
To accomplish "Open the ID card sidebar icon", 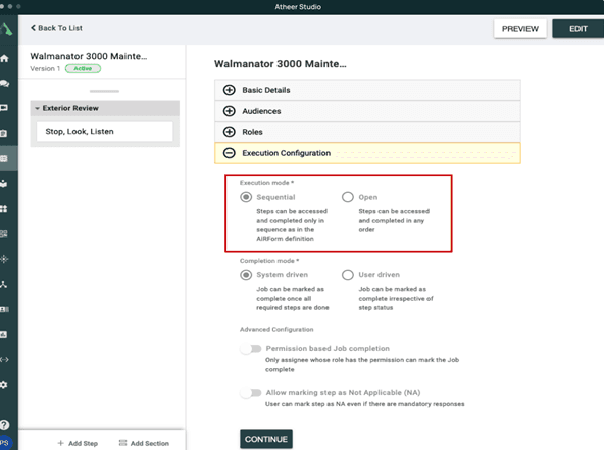I will click(4, 309).
